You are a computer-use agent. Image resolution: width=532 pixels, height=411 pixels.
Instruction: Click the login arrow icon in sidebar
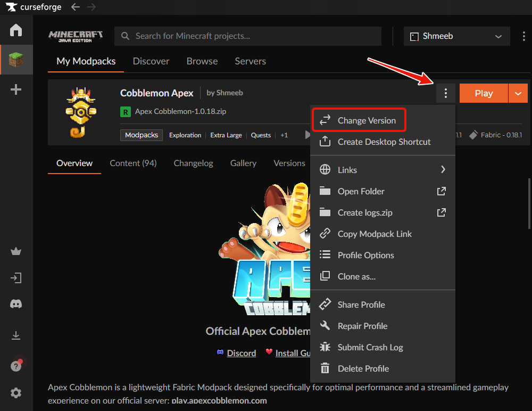pos(16,278)
